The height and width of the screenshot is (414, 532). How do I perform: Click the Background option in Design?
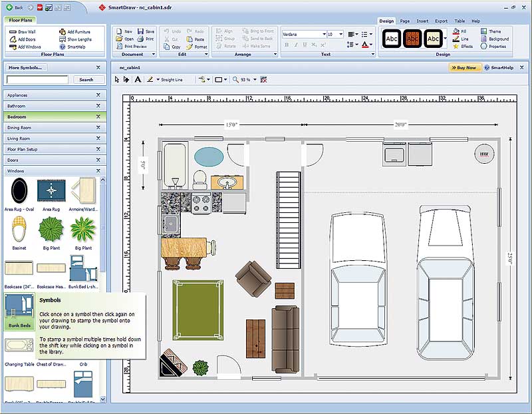(x=495, y=39)
